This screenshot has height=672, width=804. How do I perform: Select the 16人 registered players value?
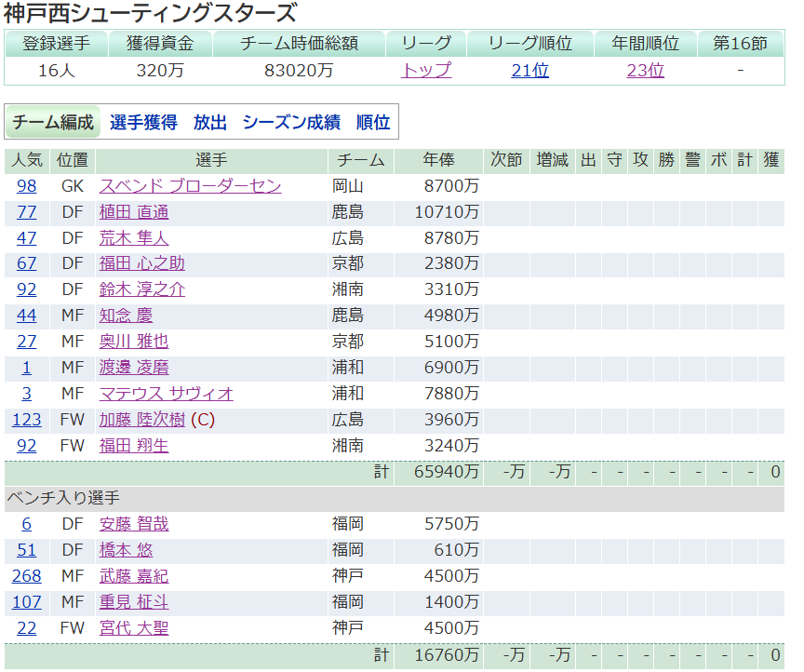pos(57,70)
